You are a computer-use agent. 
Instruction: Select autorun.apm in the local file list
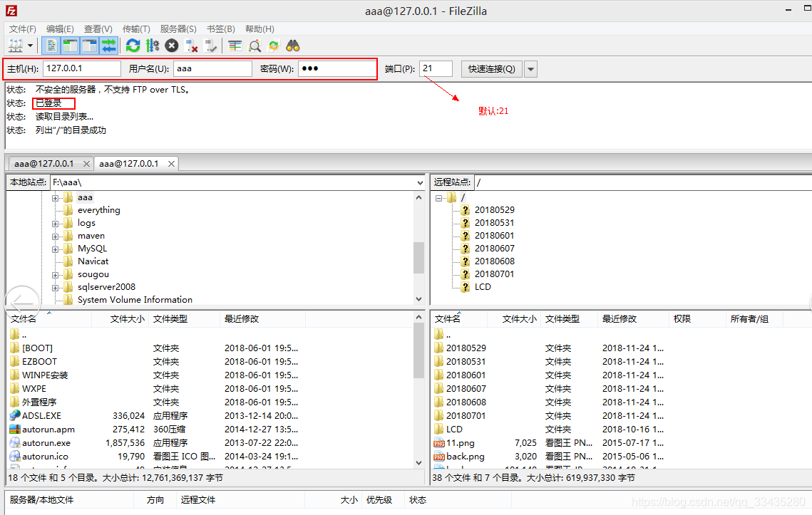pos(48,429)
